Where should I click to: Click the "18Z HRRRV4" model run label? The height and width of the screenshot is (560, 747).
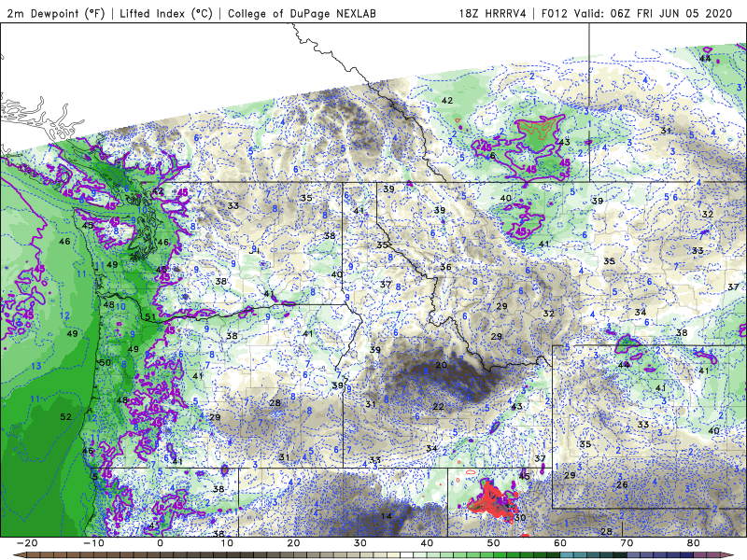tap(493, 13)
